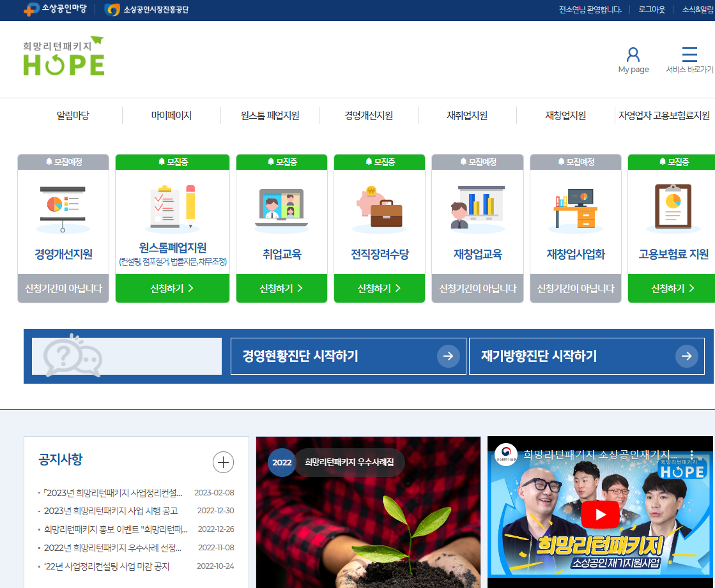Open the My page user icon
Image resolution: width=715 pixels, height=588 pixels.
(x=633, y=56)
